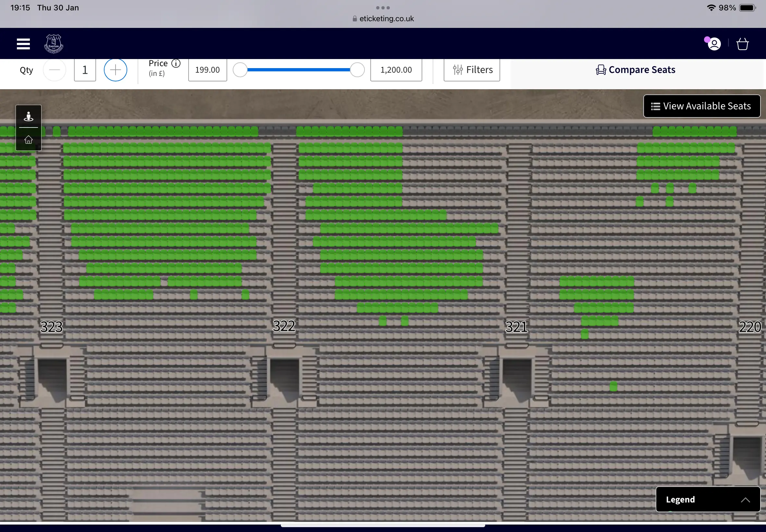Click the maximum price field 1,200.00
766x532 pixels.
click(396, 70)
